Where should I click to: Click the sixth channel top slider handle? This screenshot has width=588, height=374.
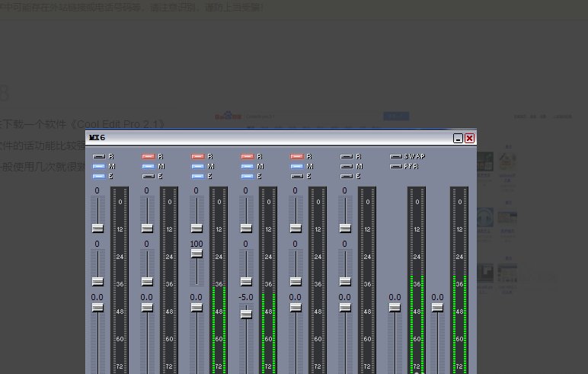click(345, 228)
